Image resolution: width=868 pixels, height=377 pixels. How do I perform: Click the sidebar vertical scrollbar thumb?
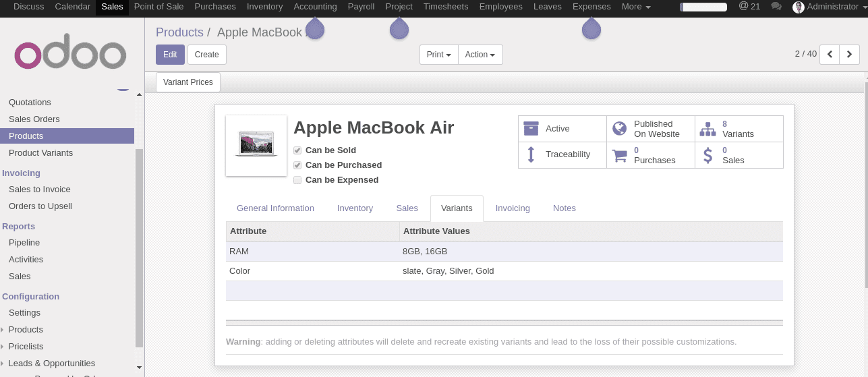pyautogui.click(x=139, y=248)
